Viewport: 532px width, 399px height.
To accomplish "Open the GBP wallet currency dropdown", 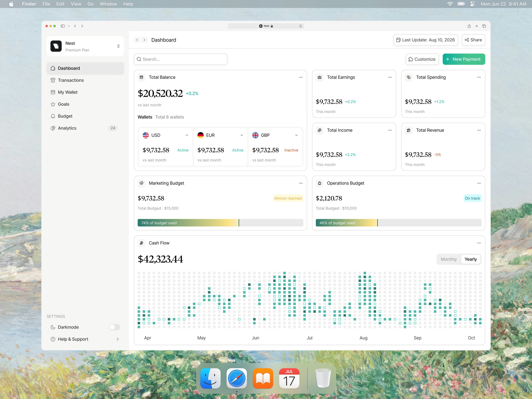I will (x=297, y=135).
